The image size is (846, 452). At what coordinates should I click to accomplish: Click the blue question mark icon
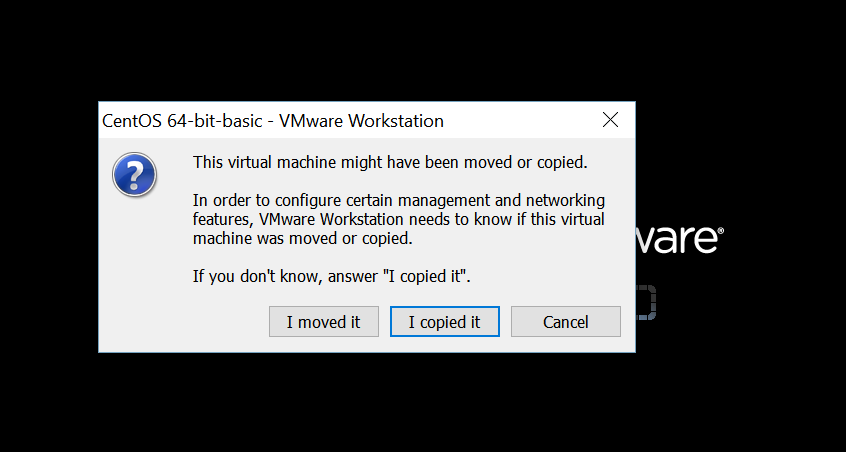tap(134, 174)
